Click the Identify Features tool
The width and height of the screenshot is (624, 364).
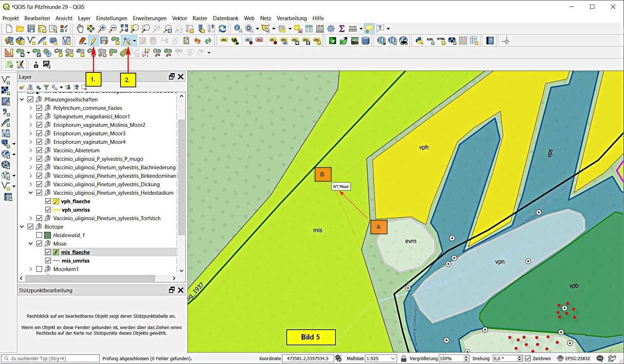pos(238,29)
